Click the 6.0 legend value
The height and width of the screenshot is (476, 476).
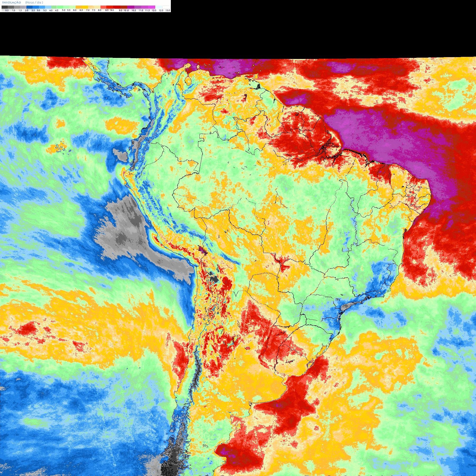tap(75, 10)
